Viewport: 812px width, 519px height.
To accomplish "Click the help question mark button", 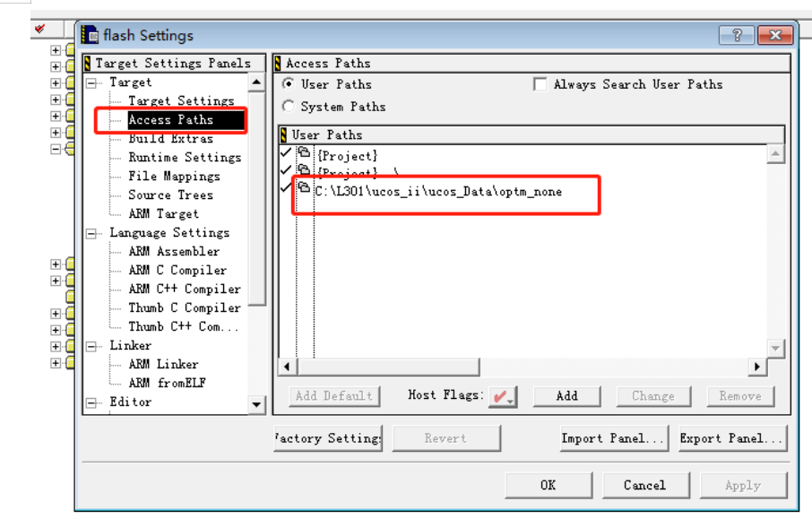I will [x=737, y=35].
